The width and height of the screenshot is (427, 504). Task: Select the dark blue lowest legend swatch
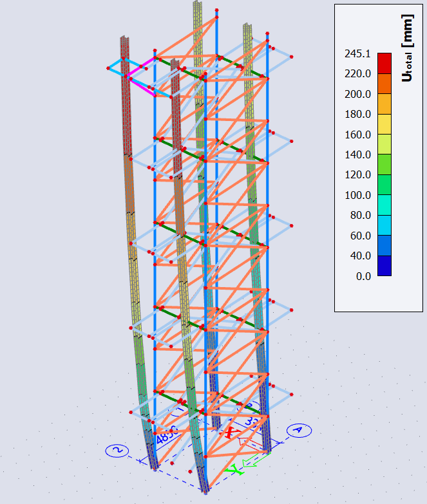tap(384, 266)
